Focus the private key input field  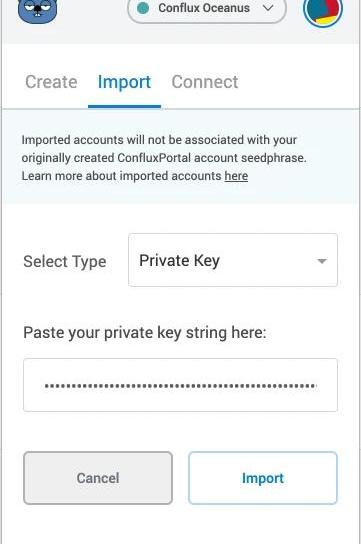pyautogui.click(x=180, y=385)
